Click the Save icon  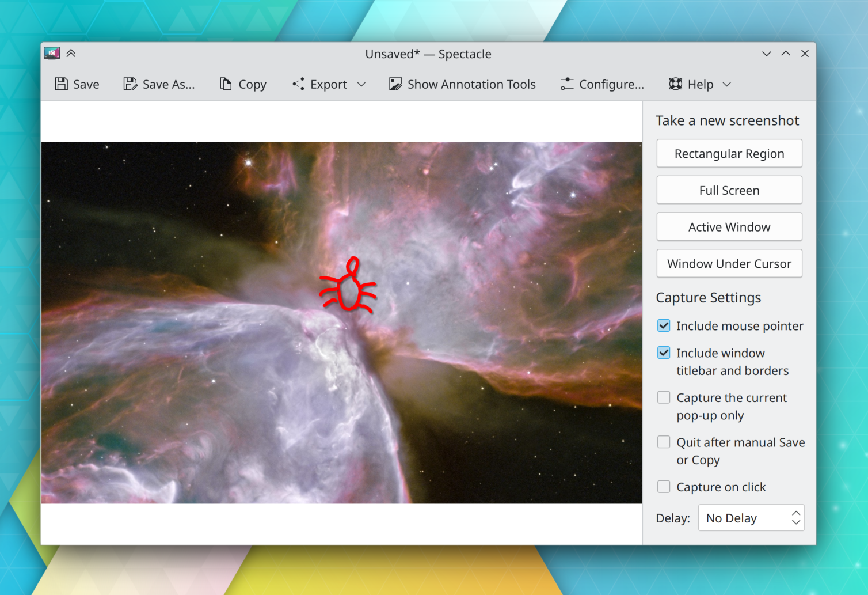[x=61, y=84]
